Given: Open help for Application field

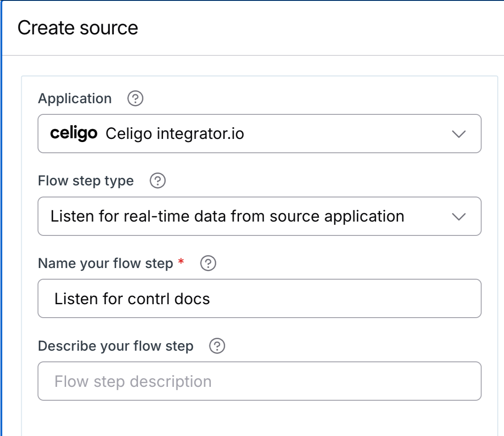Looking at the screenshot, I should point(135,98).
